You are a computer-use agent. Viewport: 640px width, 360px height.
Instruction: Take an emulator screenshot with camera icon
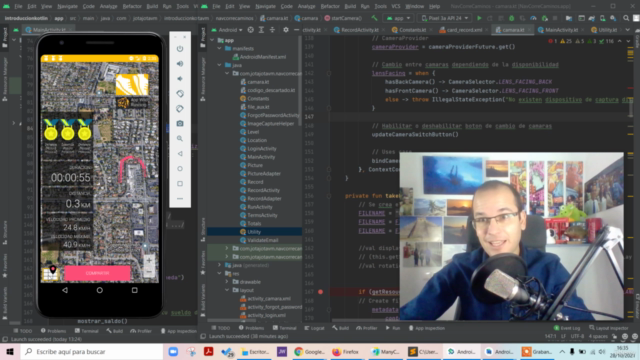(180, 123)
